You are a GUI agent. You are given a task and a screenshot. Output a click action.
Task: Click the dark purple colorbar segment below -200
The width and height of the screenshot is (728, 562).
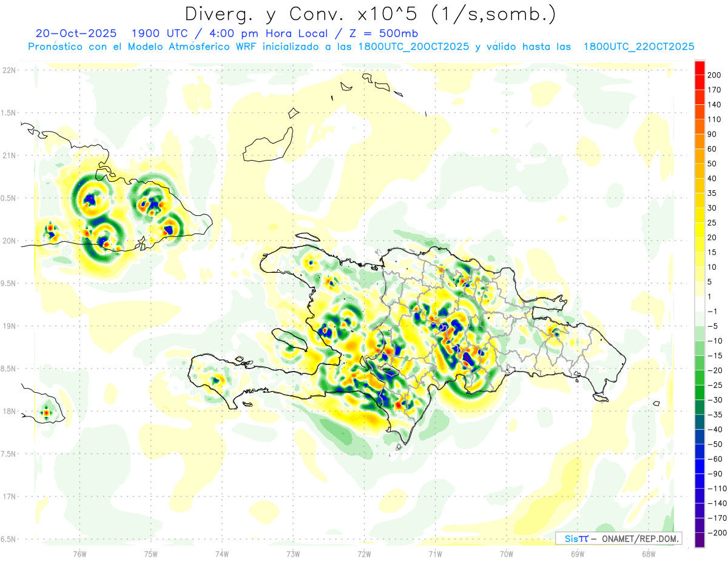699,540
